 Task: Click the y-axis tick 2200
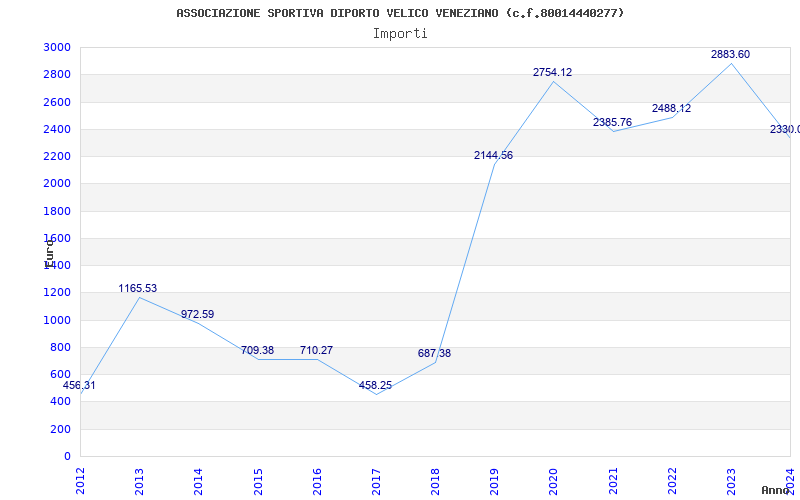tap(57, 156)
